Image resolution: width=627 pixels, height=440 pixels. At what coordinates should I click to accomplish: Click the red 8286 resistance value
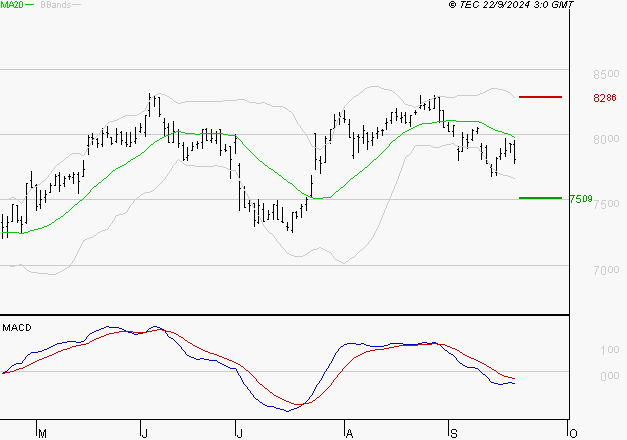click(x=605, y=98)
